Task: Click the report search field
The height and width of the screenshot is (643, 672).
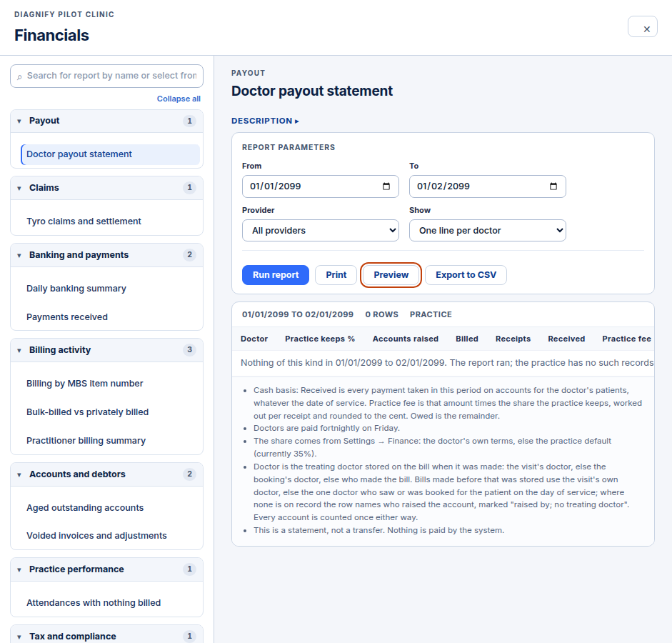Action: pos(106,76)
